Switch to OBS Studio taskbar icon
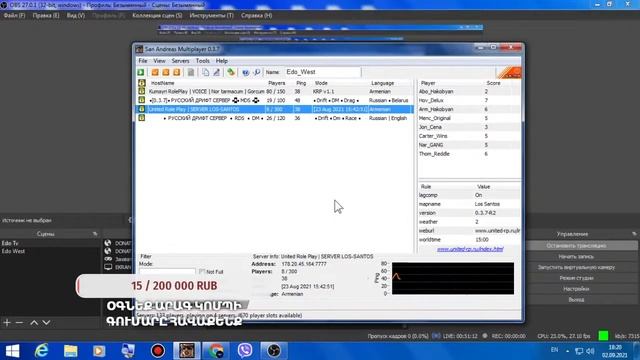 click(x=274, y=351)
